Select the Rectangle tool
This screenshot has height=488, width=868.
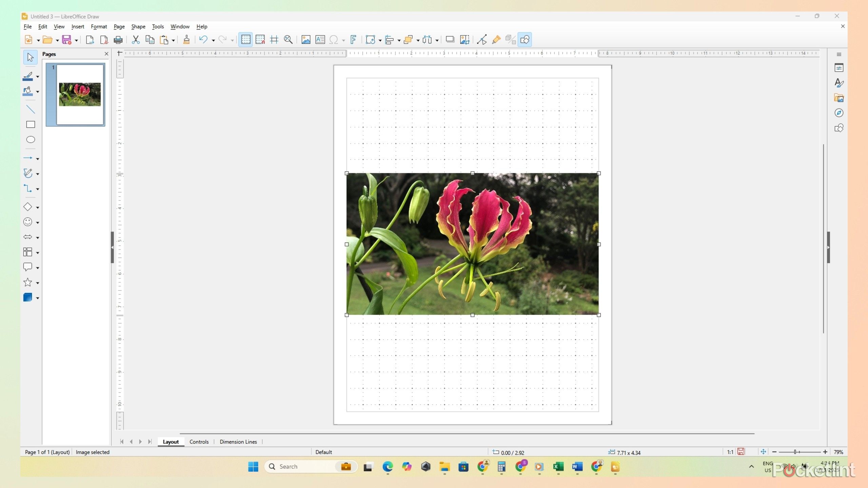pyautogui.click(x=30, y=124)
